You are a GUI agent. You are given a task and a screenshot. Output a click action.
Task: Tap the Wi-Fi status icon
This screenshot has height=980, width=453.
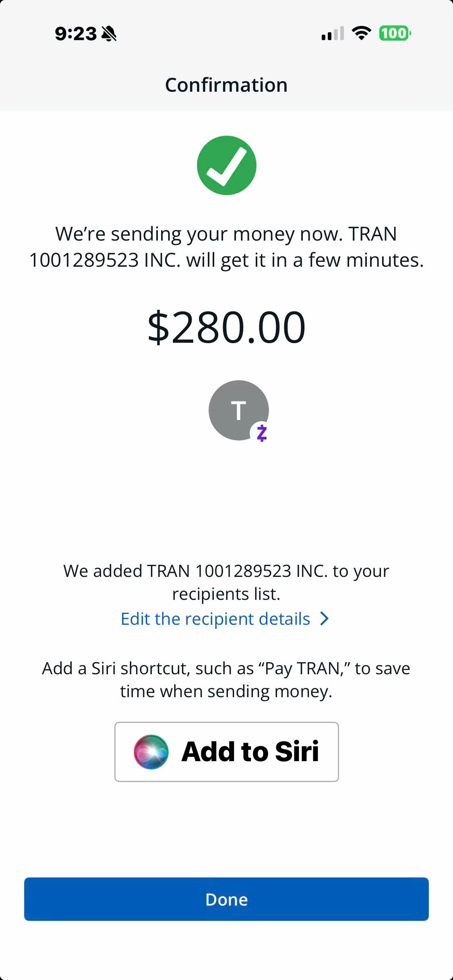361,33
